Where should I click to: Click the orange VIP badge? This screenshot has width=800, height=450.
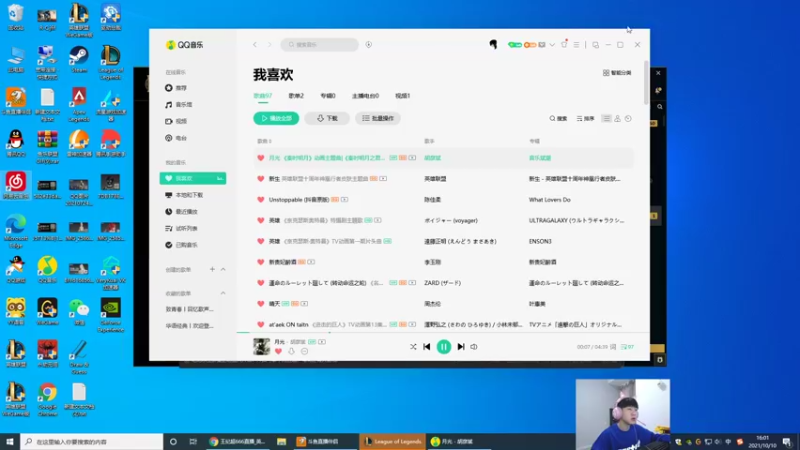[530, 45]
